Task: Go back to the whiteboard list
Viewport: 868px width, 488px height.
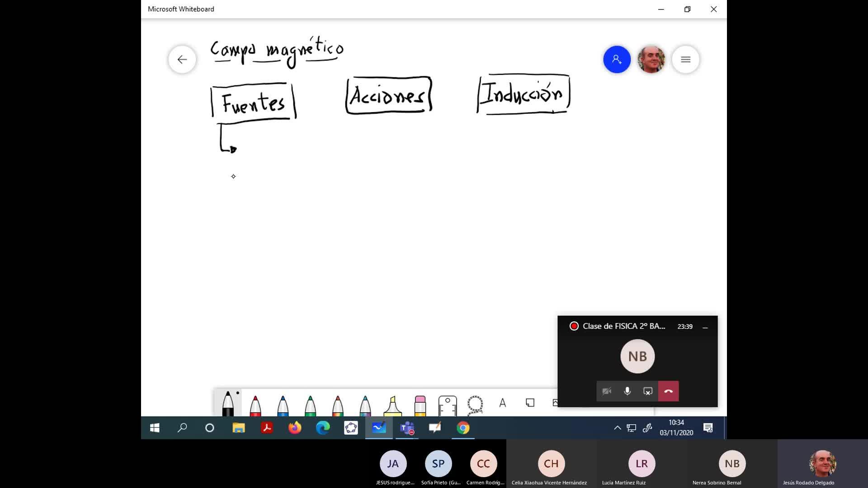Action: coord(182,59)
